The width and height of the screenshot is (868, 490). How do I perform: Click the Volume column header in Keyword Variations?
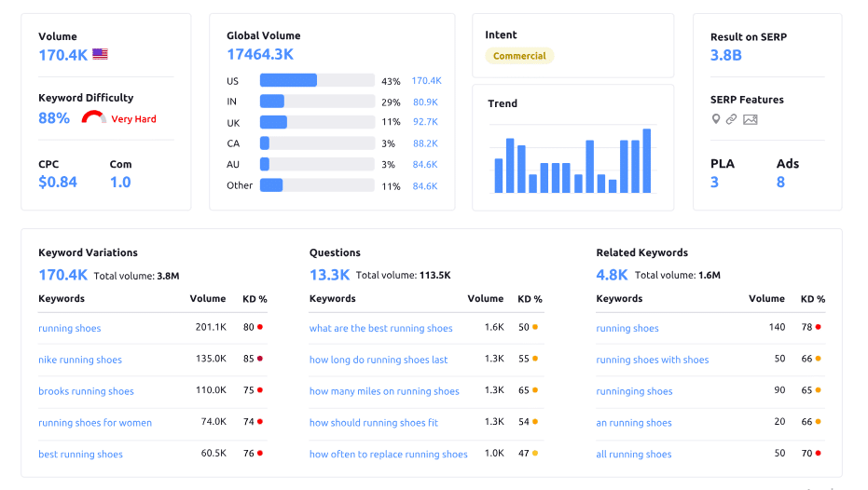click(x=208, y=299)
